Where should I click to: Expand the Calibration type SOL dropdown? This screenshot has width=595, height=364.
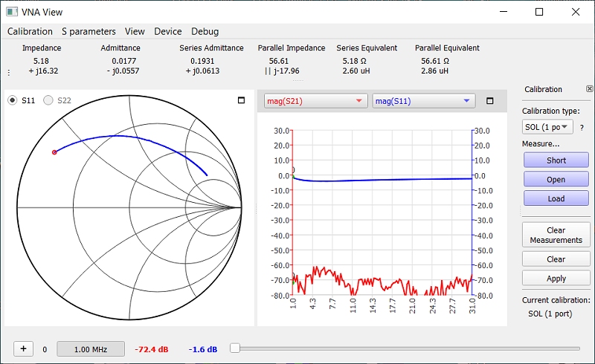pyautogui.click(x=547, y=128)
